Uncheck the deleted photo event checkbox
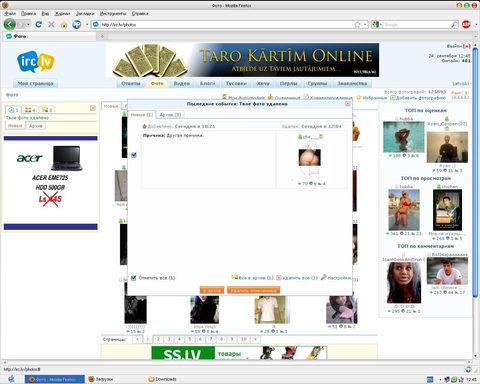The image size is (480, 384). (134, 155)
